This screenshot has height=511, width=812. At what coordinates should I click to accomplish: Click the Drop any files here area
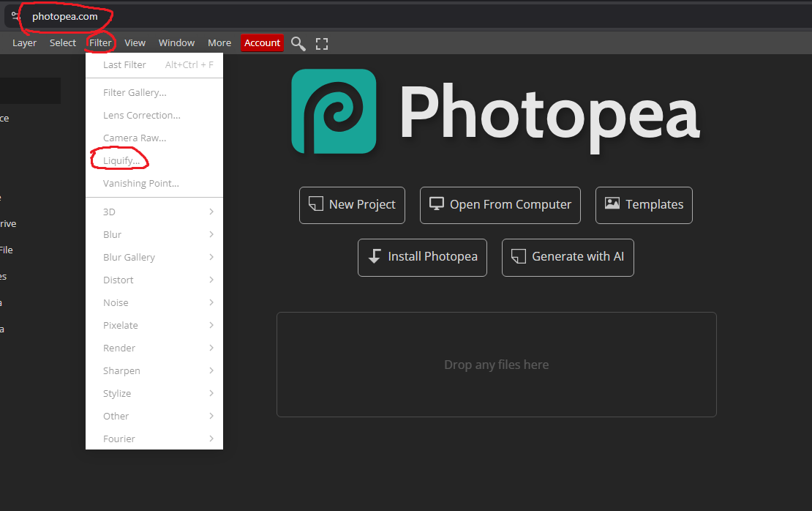[497, 365]
